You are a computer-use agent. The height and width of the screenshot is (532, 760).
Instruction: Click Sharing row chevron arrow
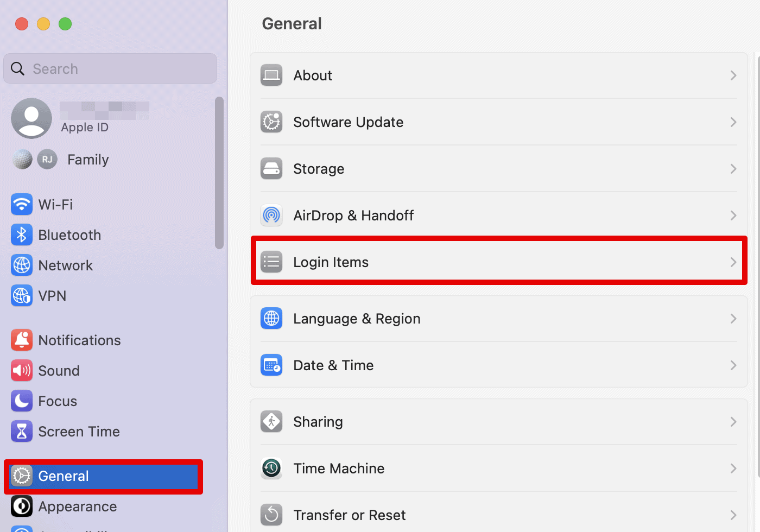pyautogui.click(x=733, y=422)
